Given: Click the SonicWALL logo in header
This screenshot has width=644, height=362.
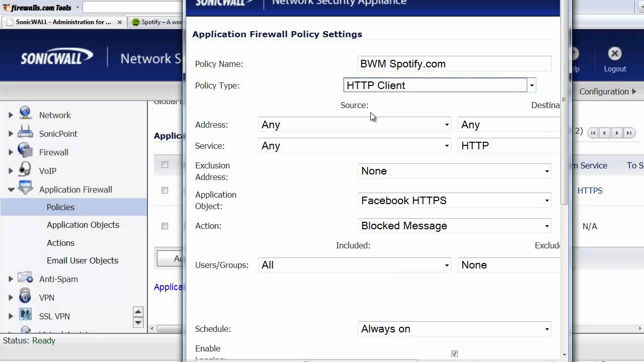Looking at the screenshot, I should (57, 56).
